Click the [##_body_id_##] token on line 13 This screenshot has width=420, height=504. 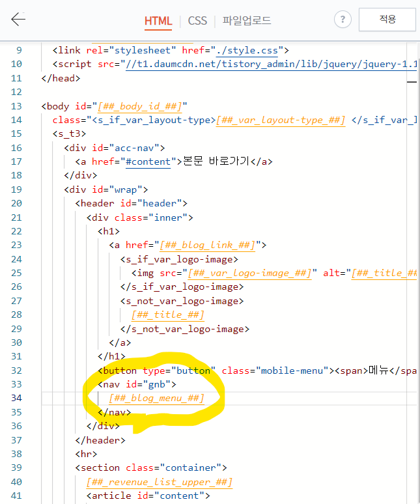coord(139,106)
